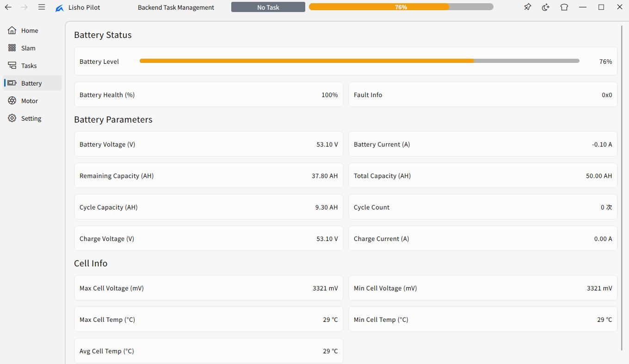This screenshot has width=629, height=364.
Task: Click the 50.00 AH value
Action: coord(599,176)
